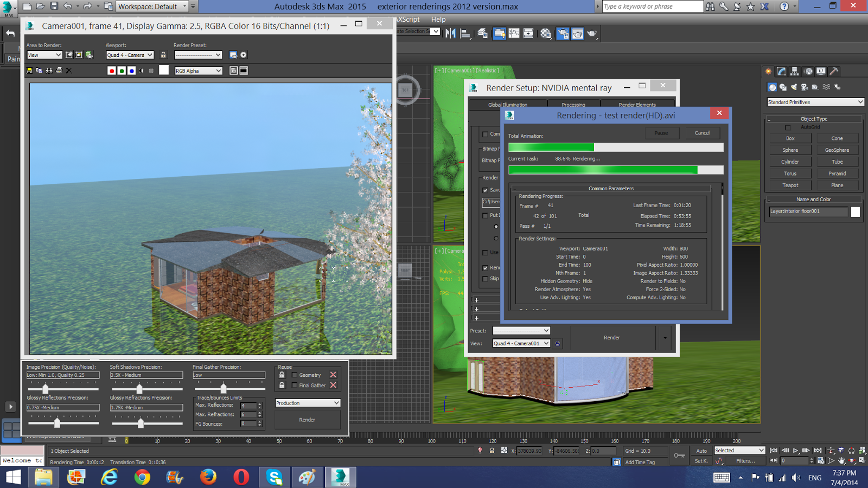Clone the rendered frame window
868x488 pixels.
tap(49, 70)
